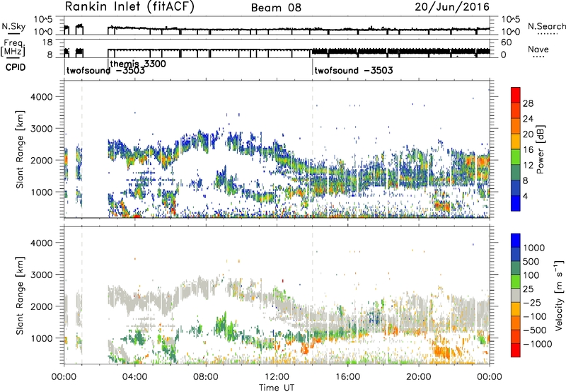Click the "Velocity [m s⁻¹]" colorbar title
Image resolution: width=566 pixels, height=392 pixels.
tap(559, 295)
